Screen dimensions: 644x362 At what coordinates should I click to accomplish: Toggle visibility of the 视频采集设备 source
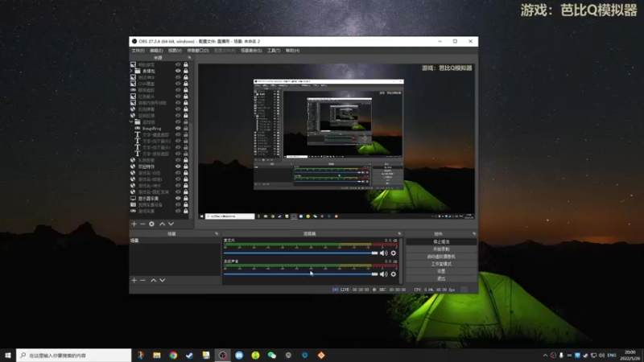[x=178, y=204]
